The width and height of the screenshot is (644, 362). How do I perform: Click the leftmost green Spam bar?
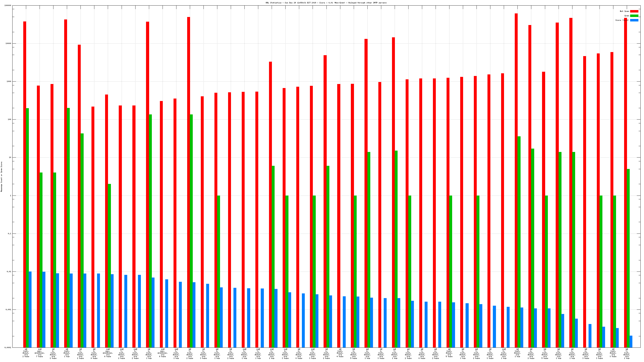pyautogui.click(x=28, y=225)
